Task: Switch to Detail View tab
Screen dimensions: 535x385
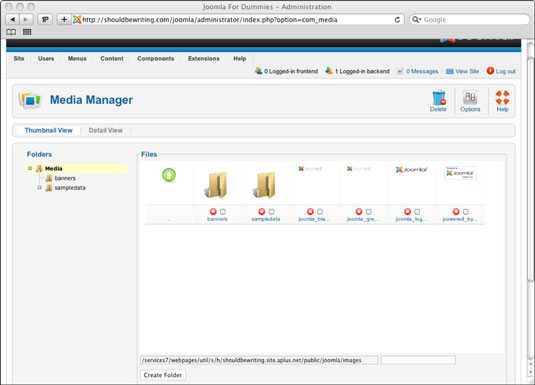Action: click(105, 130)
